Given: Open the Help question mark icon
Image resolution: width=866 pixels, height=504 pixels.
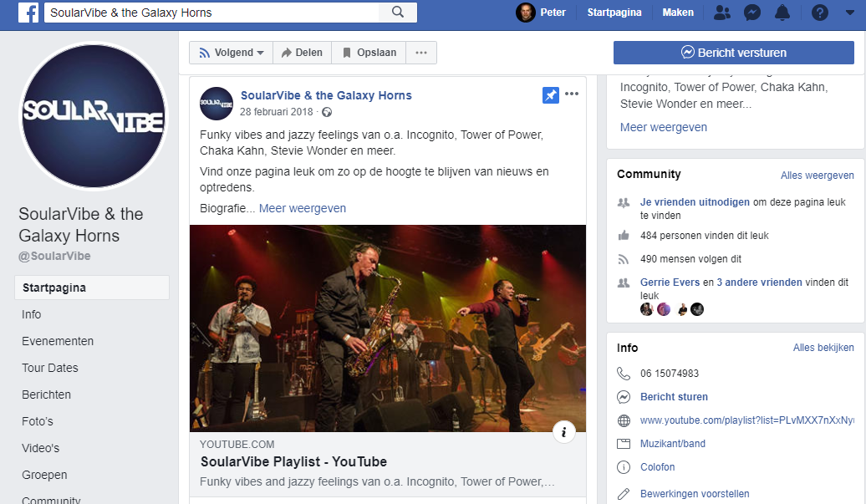Looking at the screenshot, I should pyautogui.click(x=819, y=13).
